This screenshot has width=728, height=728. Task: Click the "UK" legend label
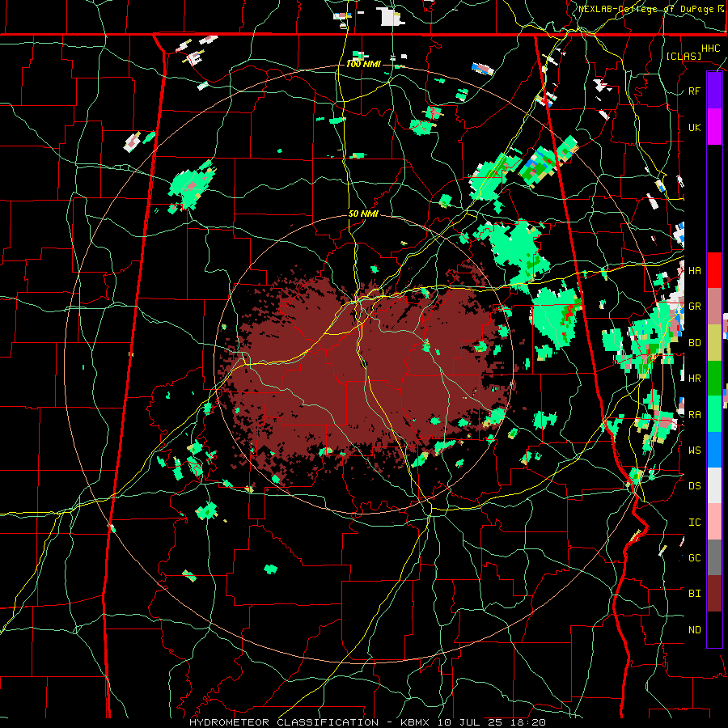point(694,127)
